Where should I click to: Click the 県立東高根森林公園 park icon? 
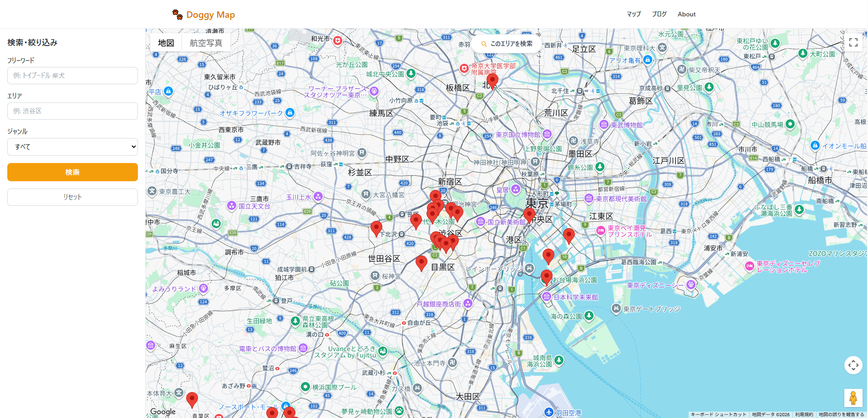[x=295, y=321]
